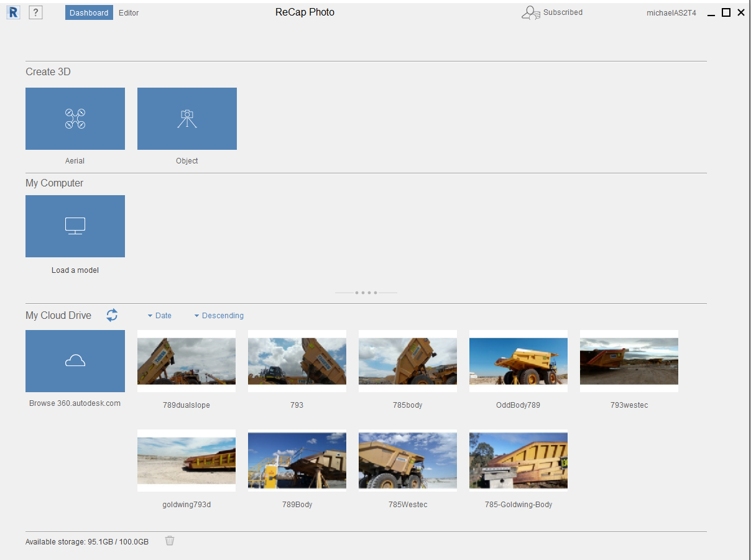Click the trash delete icon

[x=170, y=541]
